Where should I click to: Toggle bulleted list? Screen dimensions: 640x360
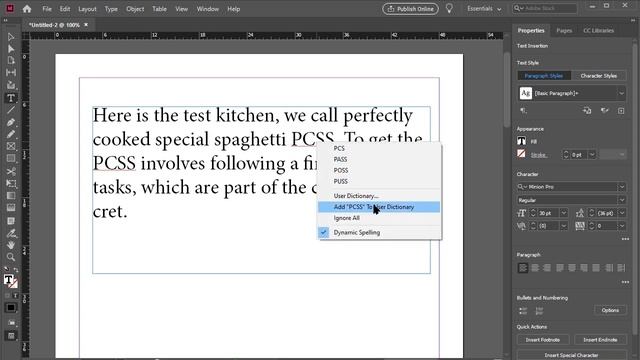pyautogui.click(x=523, y=311)
